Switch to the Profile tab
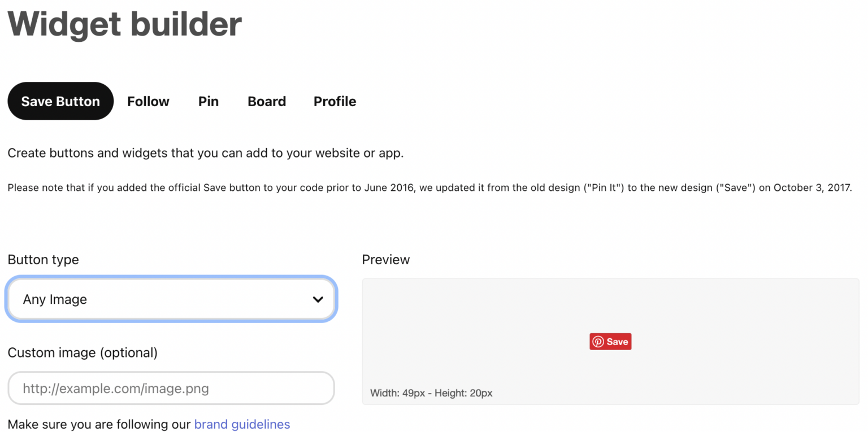 pyautogui.click(x=335, y=101)
